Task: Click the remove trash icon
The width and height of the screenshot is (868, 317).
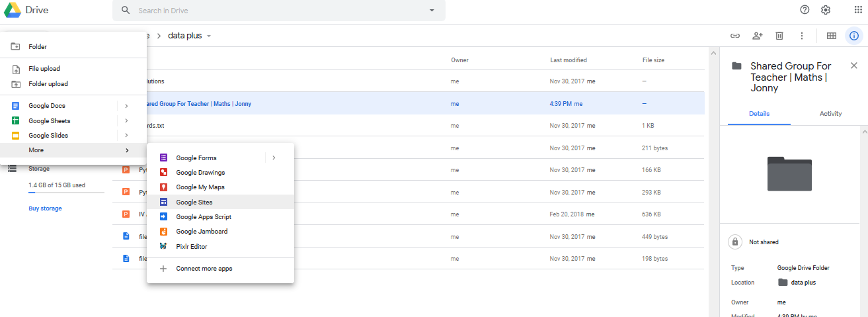Action: [x=779, y=36]
